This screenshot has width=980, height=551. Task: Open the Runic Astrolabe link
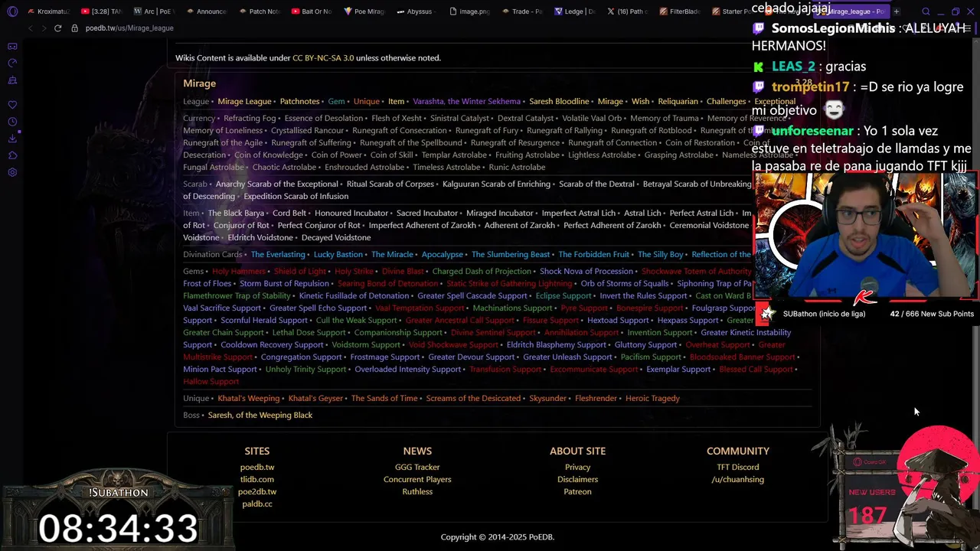click(x=517, y=168)
